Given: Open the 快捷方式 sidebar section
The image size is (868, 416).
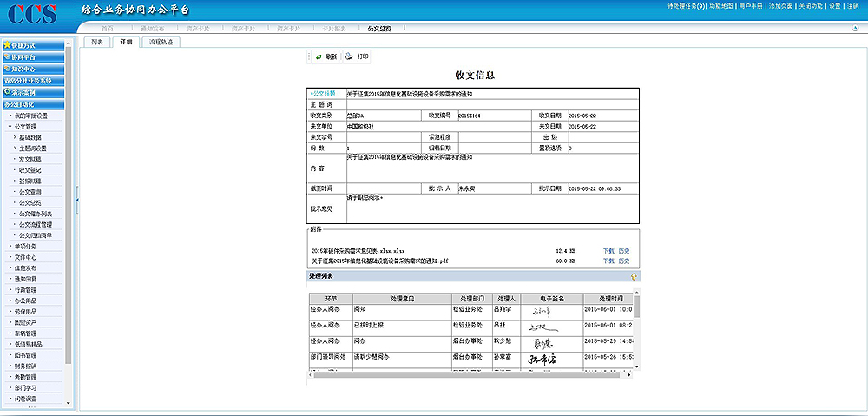Looking at the screenshot, I should click(x=33, y=45).
